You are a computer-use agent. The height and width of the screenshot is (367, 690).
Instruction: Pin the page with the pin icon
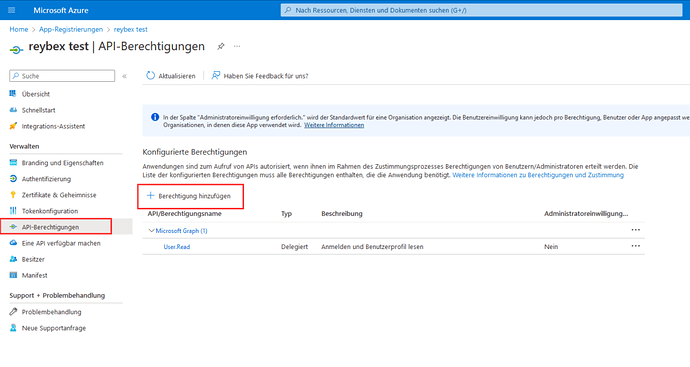tap(221, 46)
